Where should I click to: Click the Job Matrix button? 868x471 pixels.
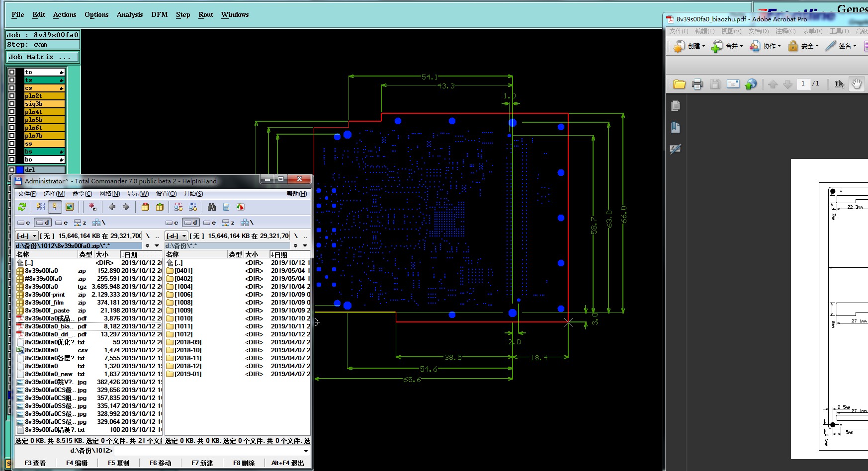(x=42, y=57)
